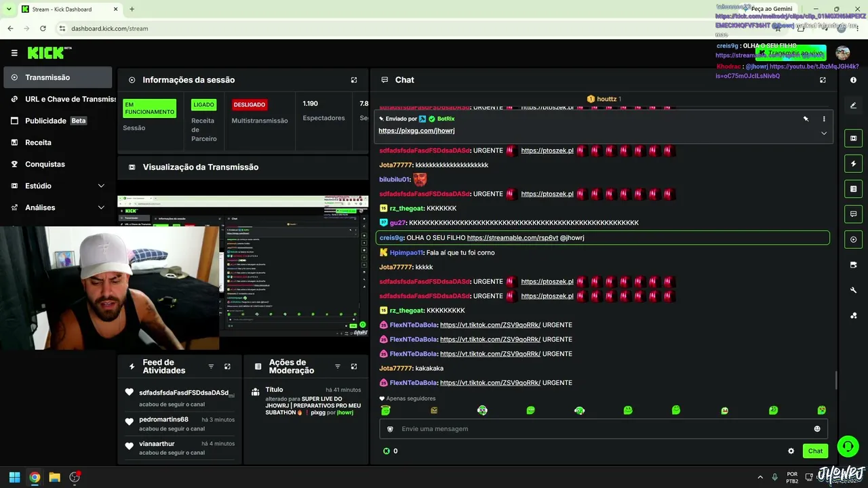Open Chrome from the taskbar
Image resolution: width=868 pixels, height=488 pixels.
click(x=35, y=477)
